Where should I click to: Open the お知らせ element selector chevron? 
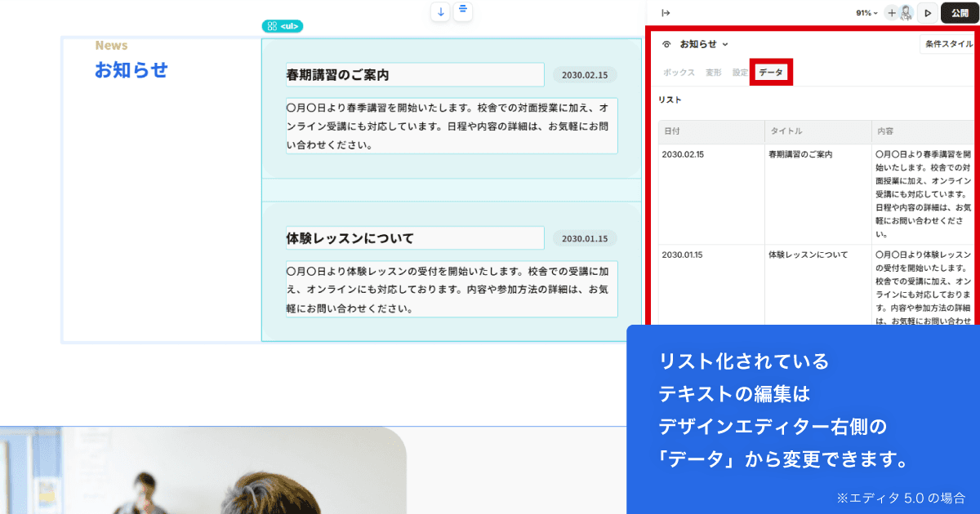[x=725, y=43]
